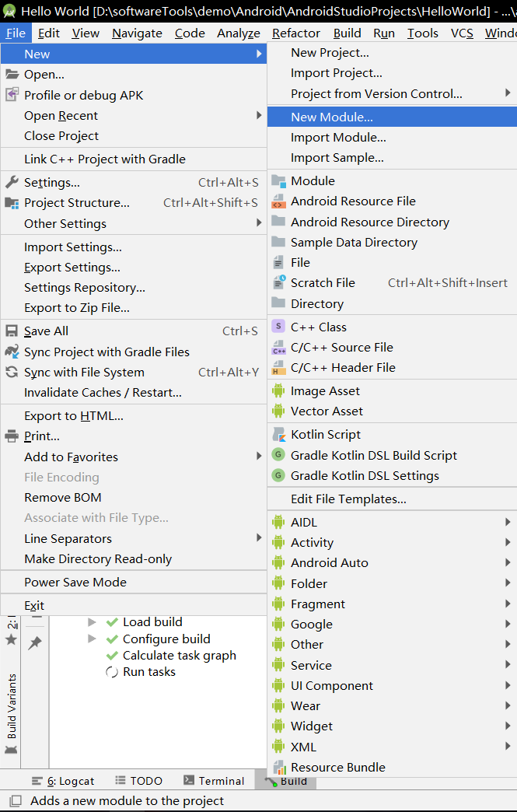This screenshot has width=517, height=812.
Task: Click the Resource Bundle icon
Action: click(x=278, y=767)
